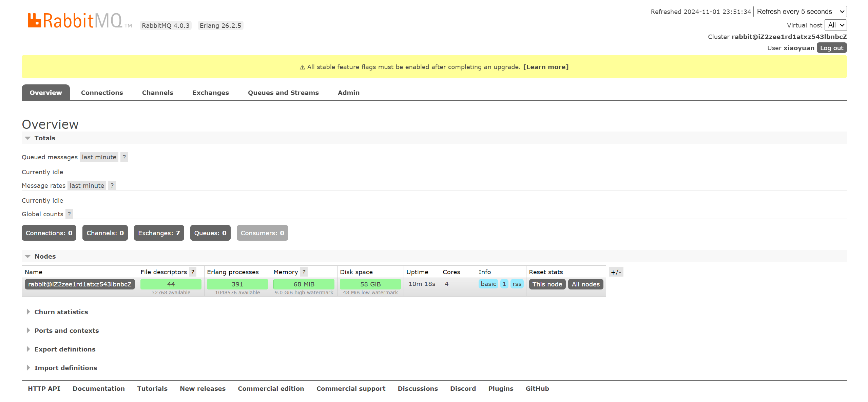Screen dimensions: 868x402
Task: Switch to the Exchanges tab
Action: 211,93
